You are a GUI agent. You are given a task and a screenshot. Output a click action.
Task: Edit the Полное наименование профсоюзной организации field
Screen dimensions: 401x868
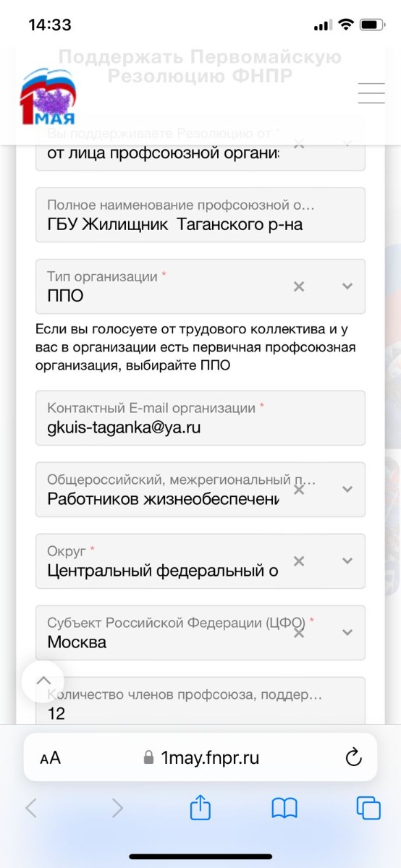200,215
